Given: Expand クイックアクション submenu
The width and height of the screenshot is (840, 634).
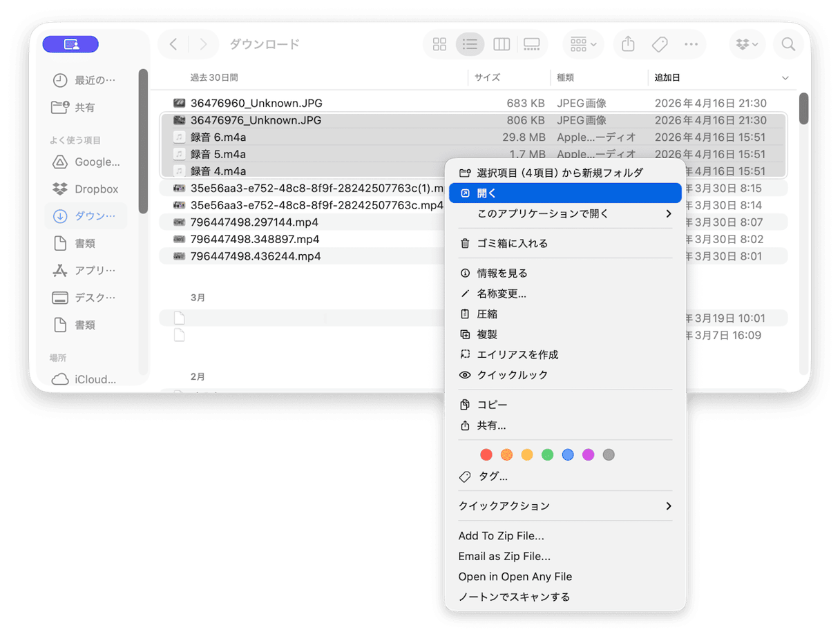Looking at the screenshot, I should (565, 506).
